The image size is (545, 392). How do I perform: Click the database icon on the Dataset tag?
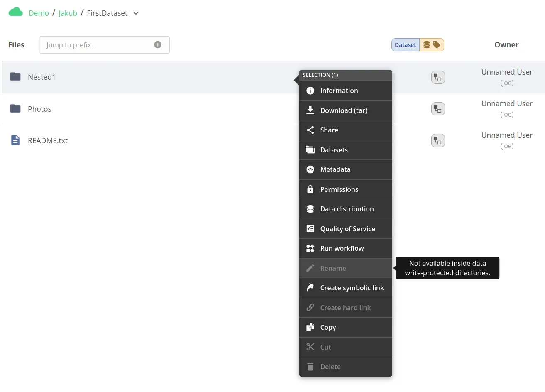(428, 44)
